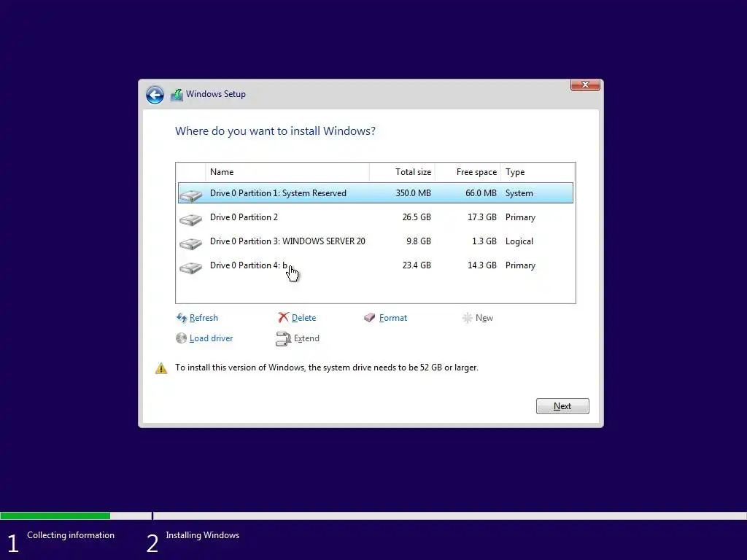The height and width of the screenshot is (560, 747).
Task: Click the Free space column header
Action: [x=468, y=172]
